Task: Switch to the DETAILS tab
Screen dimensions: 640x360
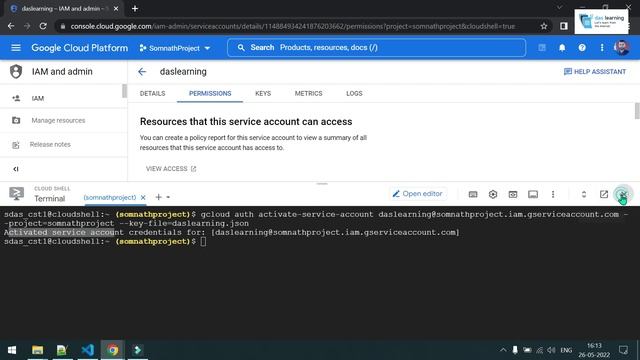Action: 152,93
